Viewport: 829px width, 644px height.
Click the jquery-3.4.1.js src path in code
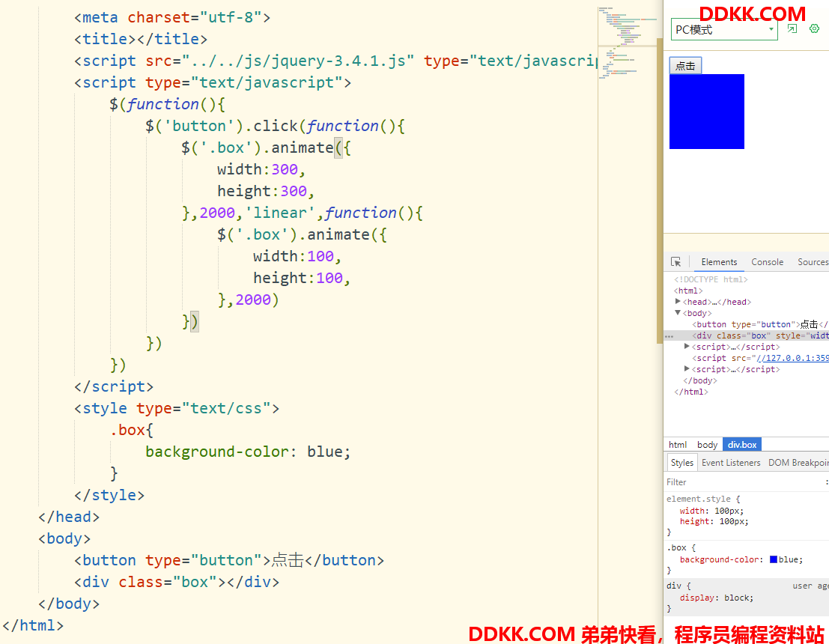click(297, 61)
